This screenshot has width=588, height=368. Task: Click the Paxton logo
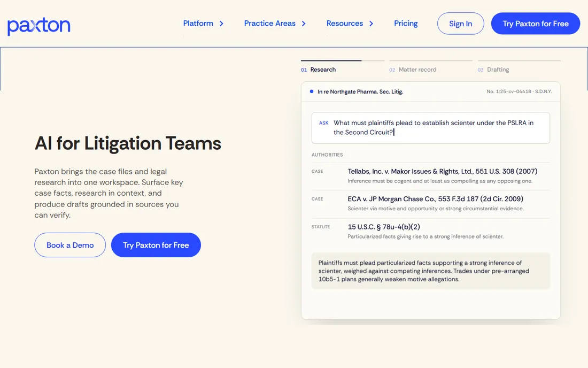coord(38,26)
